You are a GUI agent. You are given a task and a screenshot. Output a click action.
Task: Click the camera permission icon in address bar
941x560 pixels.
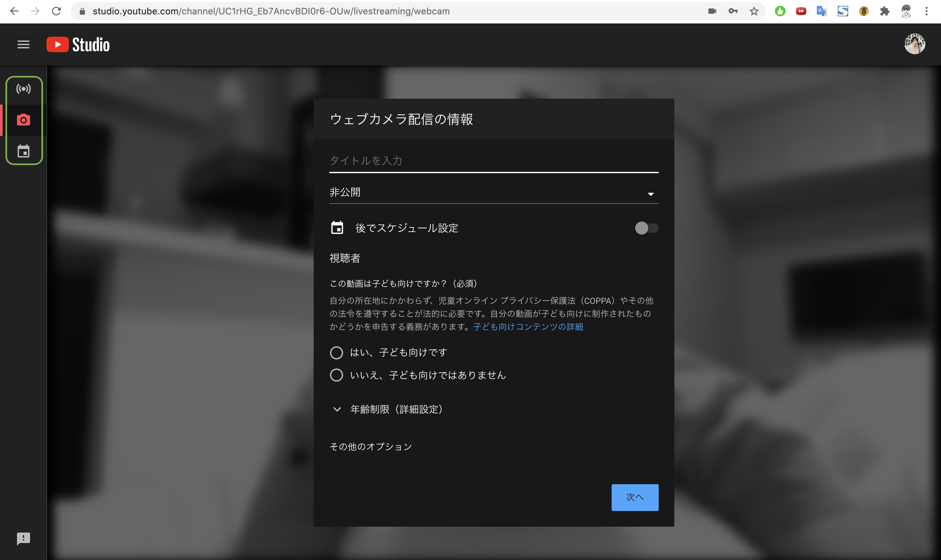pyautogui.click(x=712, y=11)
